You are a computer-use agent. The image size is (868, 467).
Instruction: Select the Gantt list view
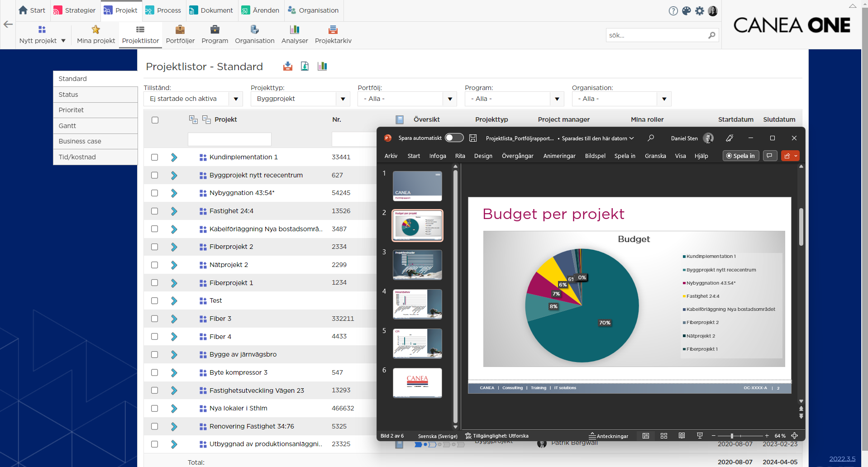pos(95,126)
